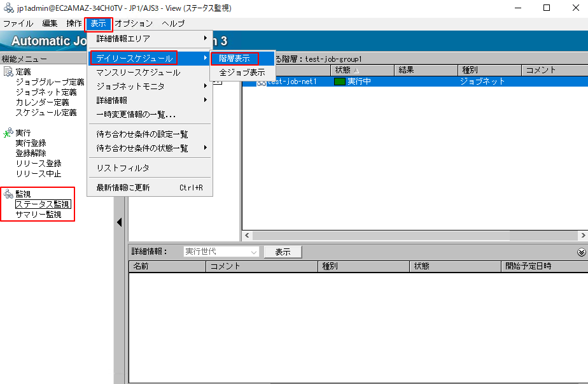Click 種別 column header in detail table
This screenshot has width=588, height=384.
pyautogui.click(x=363, y=266)
